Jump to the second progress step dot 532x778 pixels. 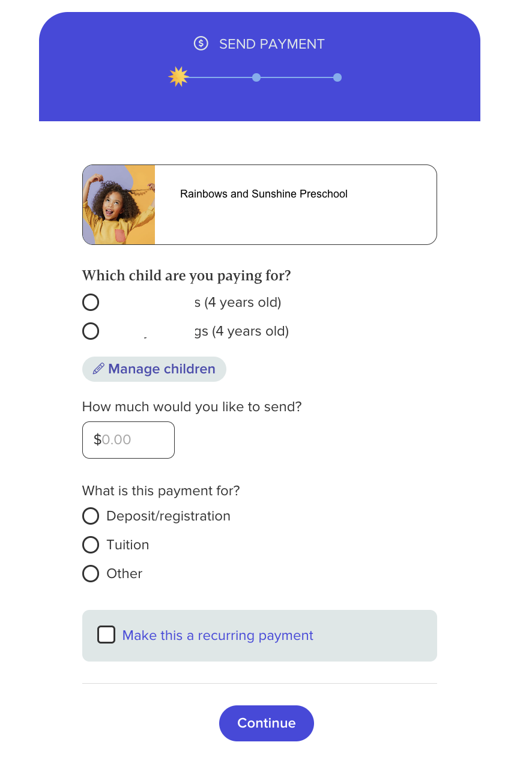(256, 77)
